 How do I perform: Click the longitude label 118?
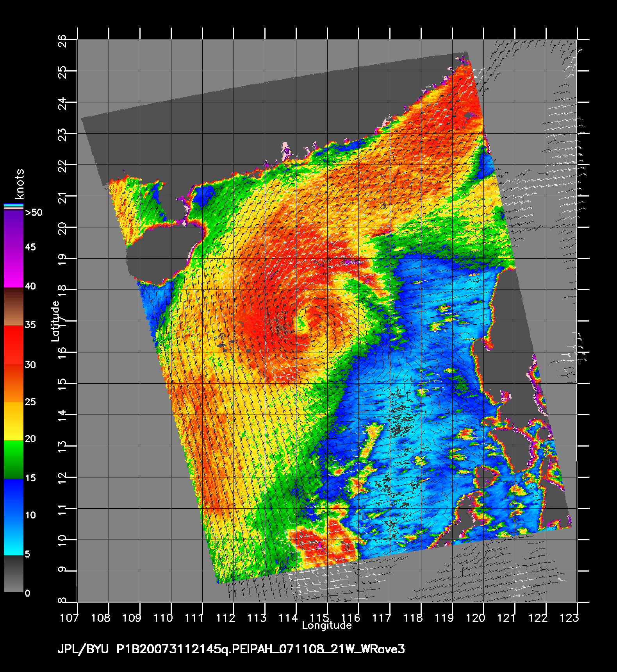click(413, 618)
